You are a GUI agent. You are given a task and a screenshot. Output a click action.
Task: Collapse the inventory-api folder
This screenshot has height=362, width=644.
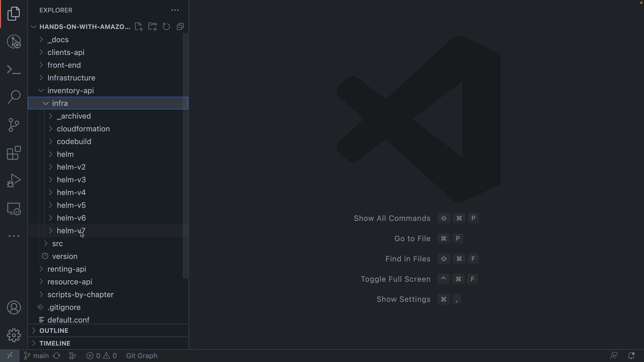70,90
